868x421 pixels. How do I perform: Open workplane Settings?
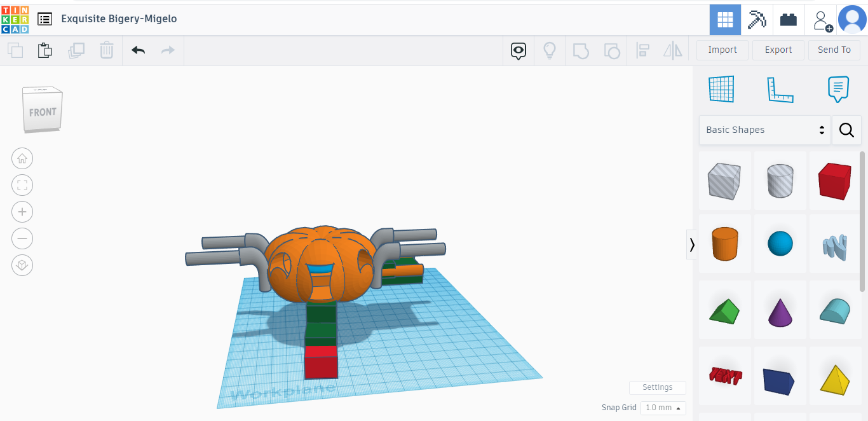(x=657, y=387)
